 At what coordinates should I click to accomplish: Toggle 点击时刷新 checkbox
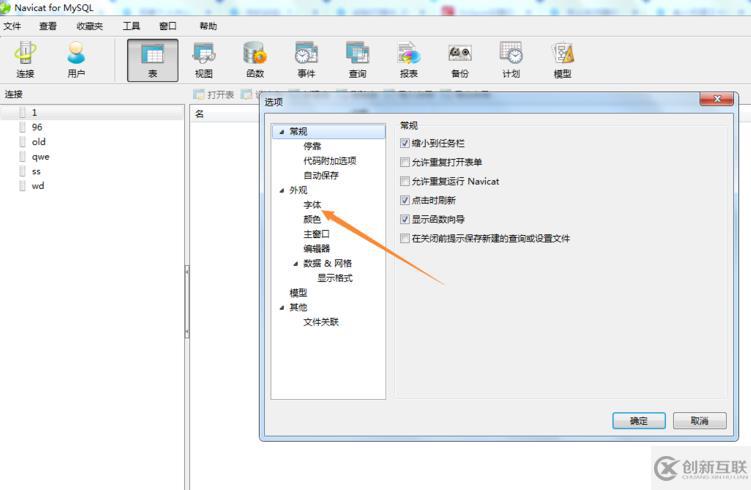click(405, 200)
